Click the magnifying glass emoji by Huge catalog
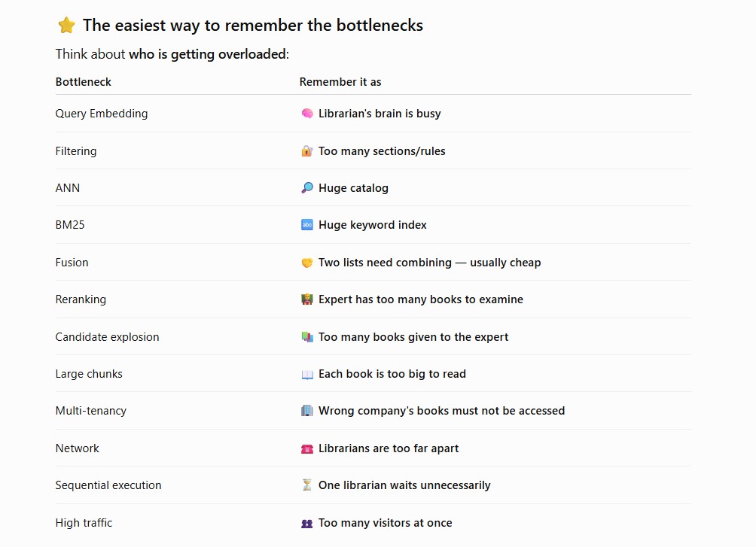The image size is (756, 547). pyautogui.click(x=307, y=188)
